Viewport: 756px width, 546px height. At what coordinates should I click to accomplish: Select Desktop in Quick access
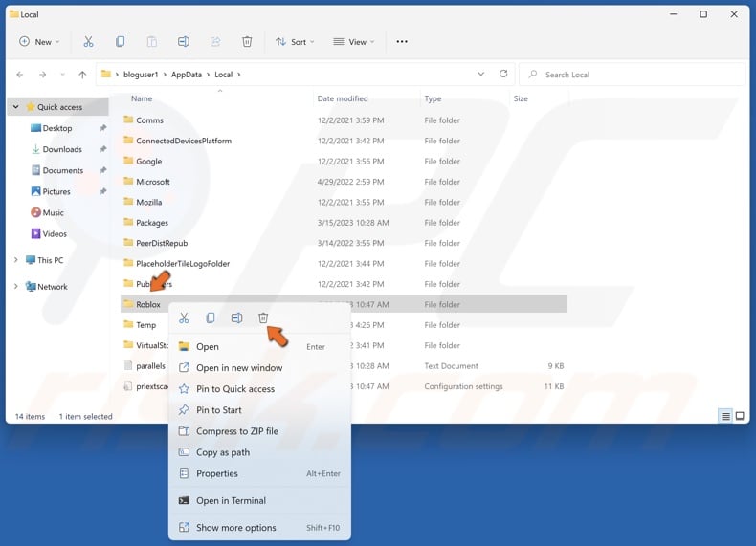tap(56, 128)
